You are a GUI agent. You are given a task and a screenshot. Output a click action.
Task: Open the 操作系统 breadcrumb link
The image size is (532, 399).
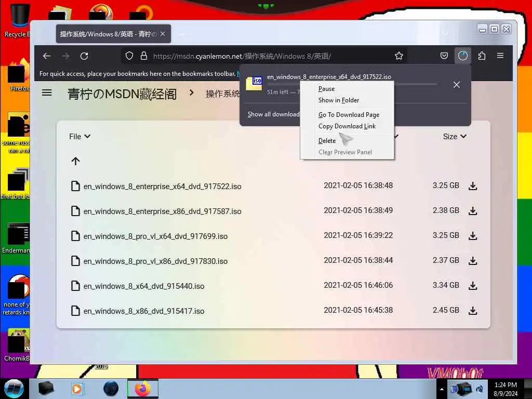tap(222, 94)
